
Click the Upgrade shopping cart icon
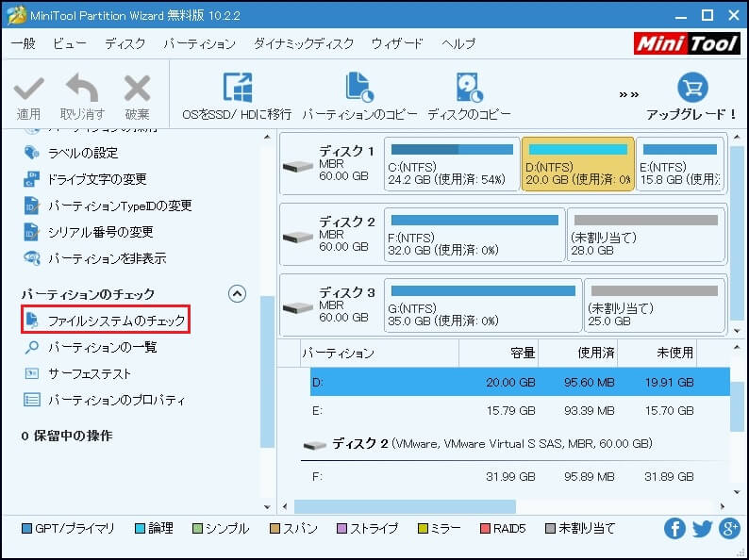pos(692,88)
